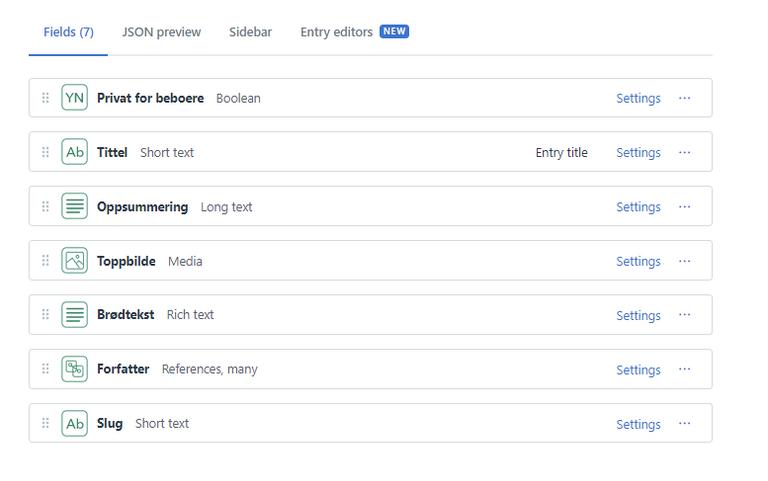768x481 pixels.
Task: Click the Ab text icon beside Tittel
Action: click(x=74, y=152)
